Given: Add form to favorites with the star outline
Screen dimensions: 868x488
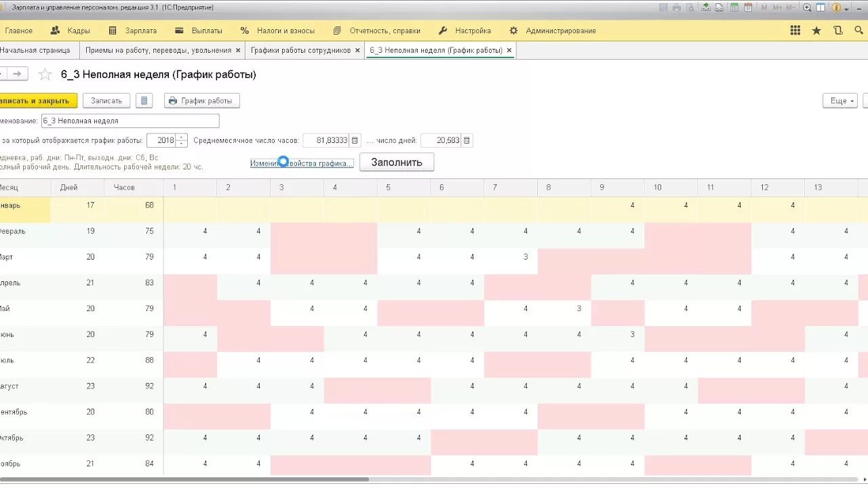Looking at the screenshot, I should point(45,75).
